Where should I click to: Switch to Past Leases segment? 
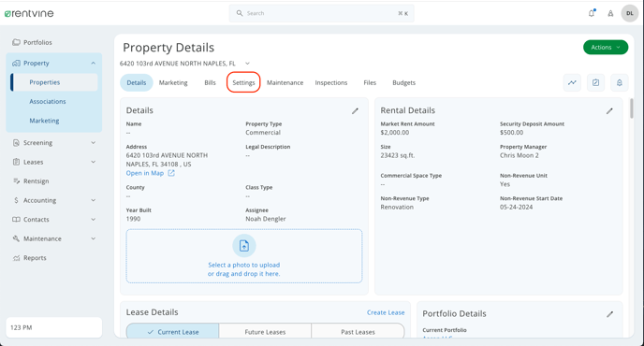coord(358,332)
